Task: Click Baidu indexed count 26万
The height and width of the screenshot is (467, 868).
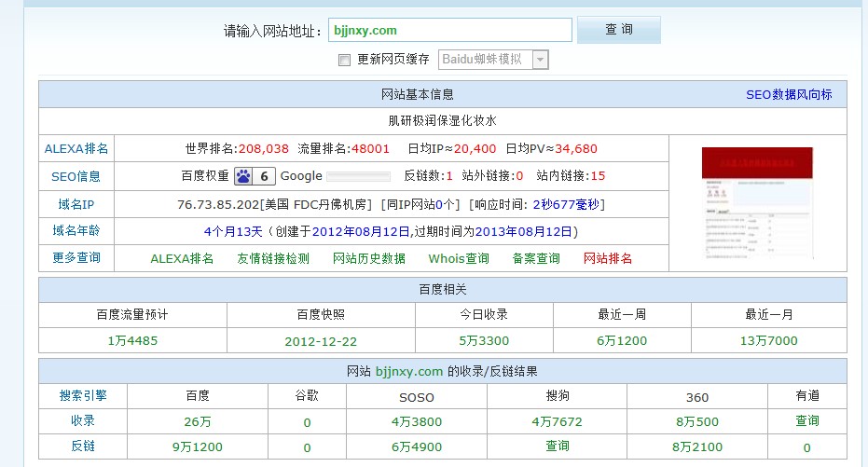Action: [x=198, y=421]
